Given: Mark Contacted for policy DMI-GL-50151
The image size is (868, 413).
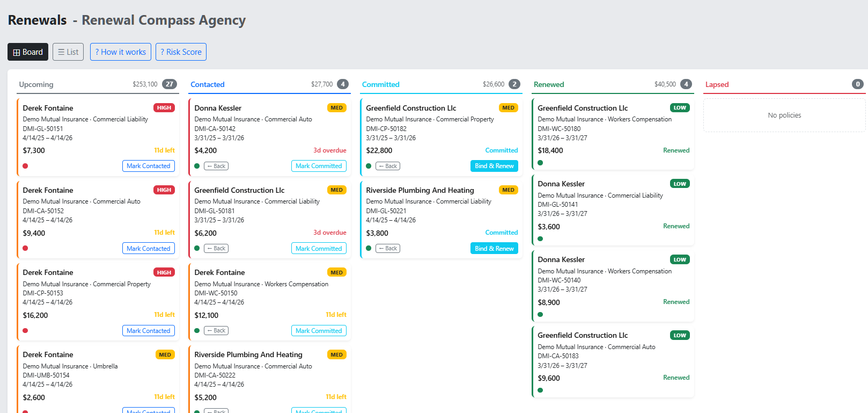Looking at the screenshot, I should (149, 166).
